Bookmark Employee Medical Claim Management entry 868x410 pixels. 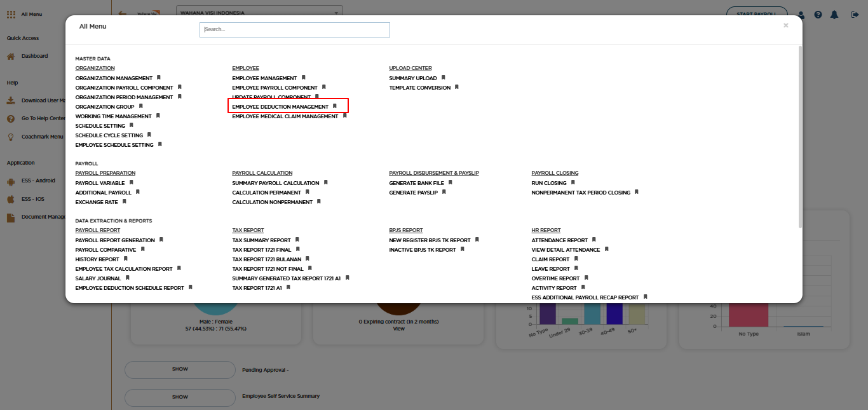(x=345, y=116)
